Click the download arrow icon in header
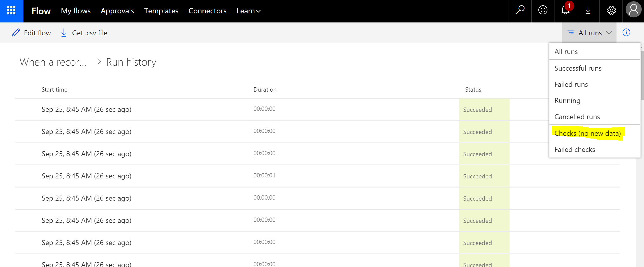The image size is (644, 267). click(x=588, y=11)
